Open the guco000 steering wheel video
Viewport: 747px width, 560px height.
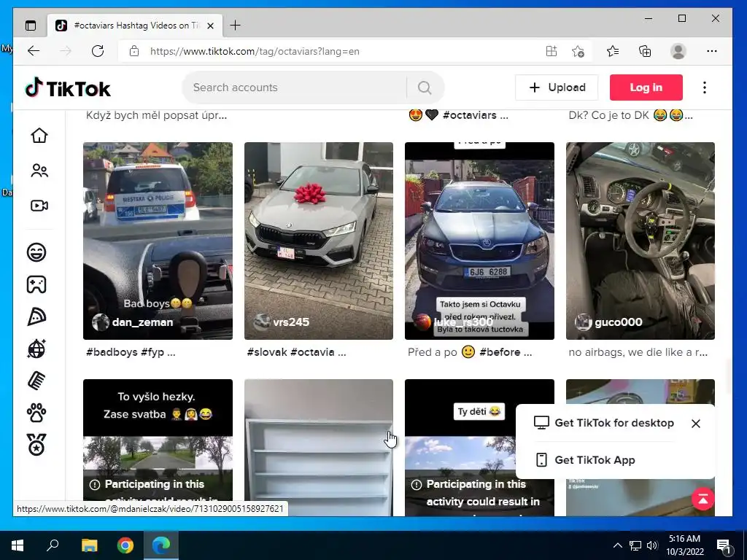coord(640,241)
